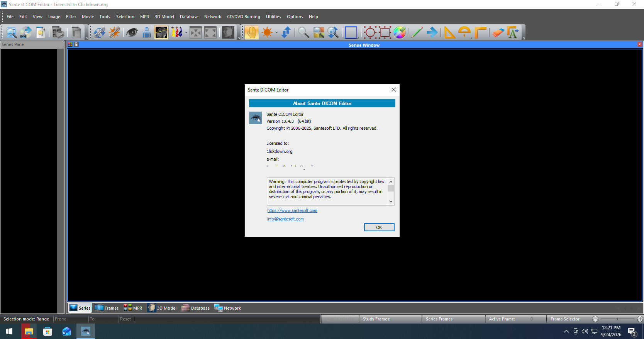
Task: Toggle the Series Window lock icon
Action: coord(76,45)
